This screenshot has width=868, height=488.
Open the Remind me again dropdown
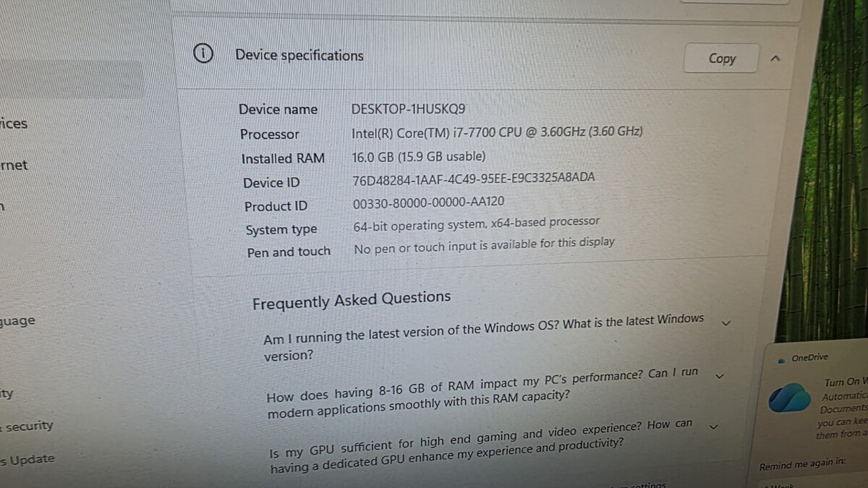[x=803, y=483]
